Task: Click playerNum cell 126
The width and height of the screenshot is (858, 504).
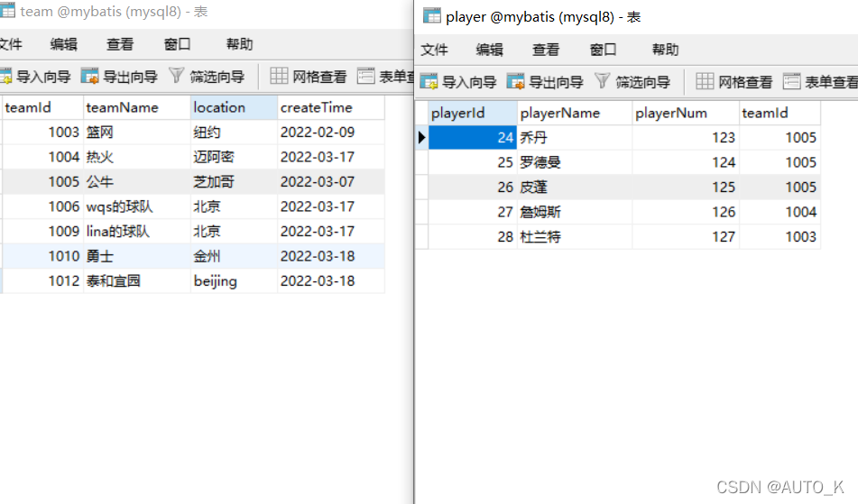Action: pyautogui.click(x=686, y=212)
